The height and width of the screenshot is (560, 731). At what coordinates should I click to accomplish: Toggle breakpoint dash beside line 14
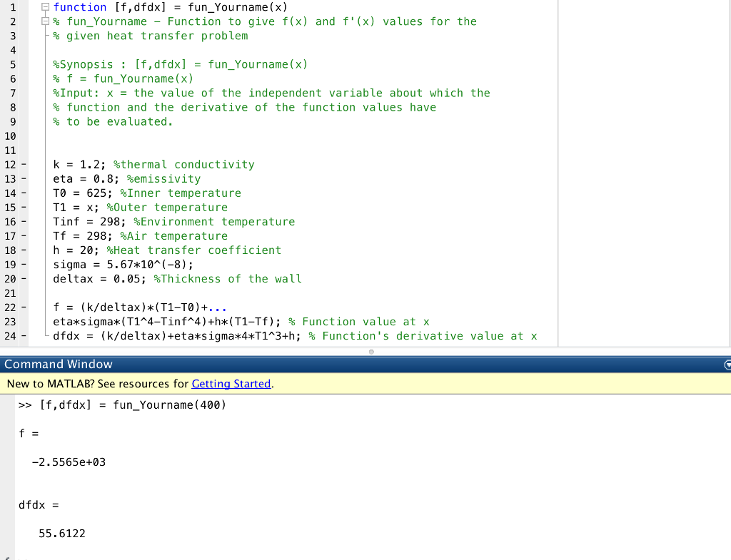point(24,193)
